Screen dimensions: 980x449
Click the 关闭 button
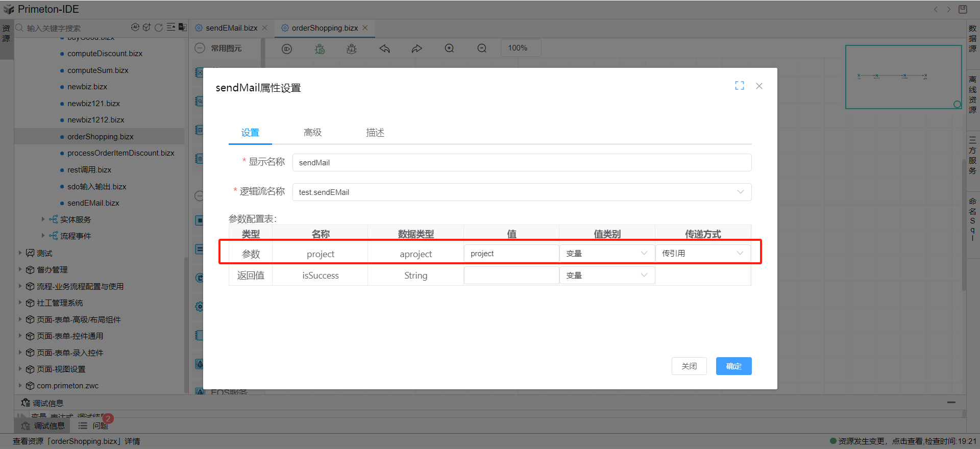(x=689, y=366)
